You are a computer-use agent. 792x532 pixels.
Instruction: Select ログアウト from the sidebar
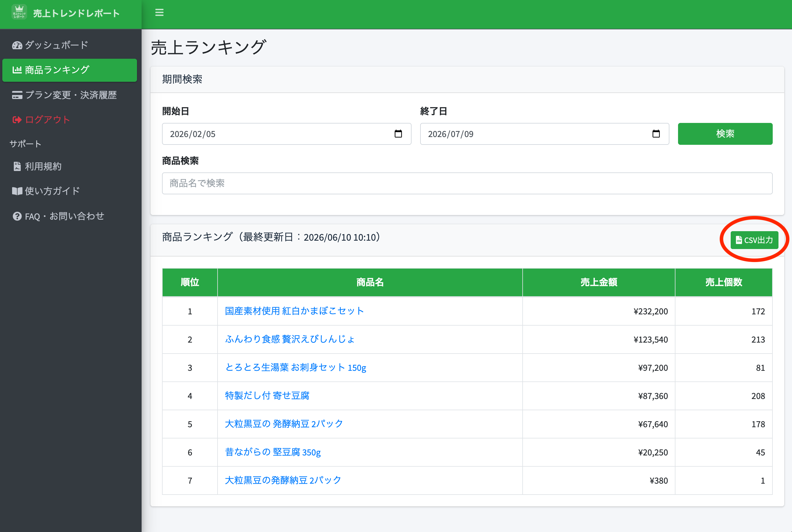click(70, 120)
